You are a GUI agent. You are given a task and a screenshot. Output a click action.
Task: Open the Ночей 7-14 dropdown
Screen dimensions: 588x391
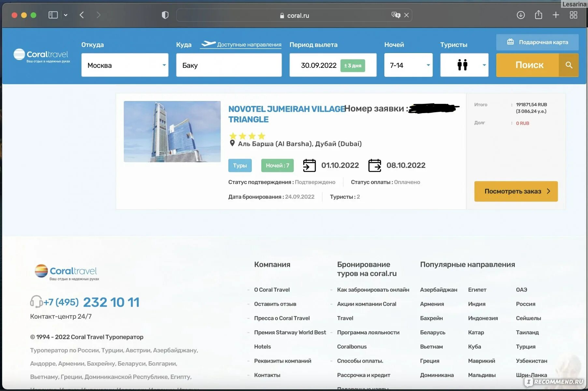pos(409,65)
